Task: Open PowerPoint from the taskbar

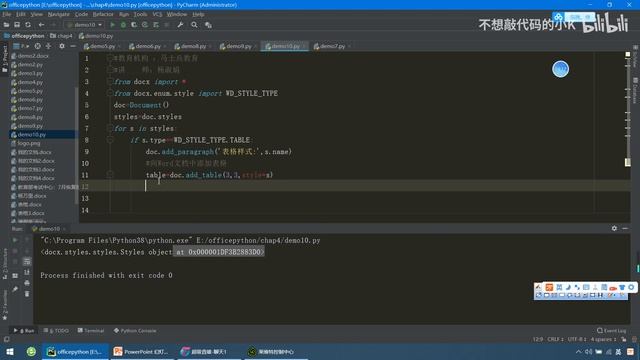Action: pos(141,352)
